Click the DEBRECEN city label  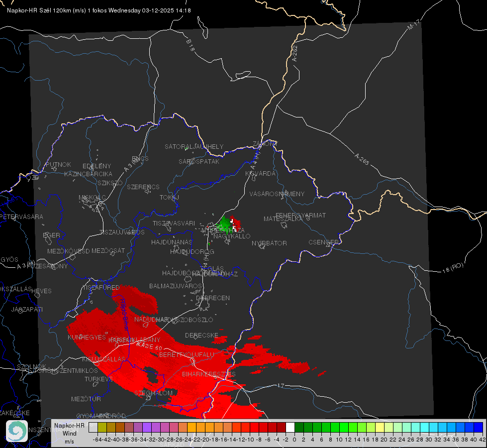click(x=213, y=298)
